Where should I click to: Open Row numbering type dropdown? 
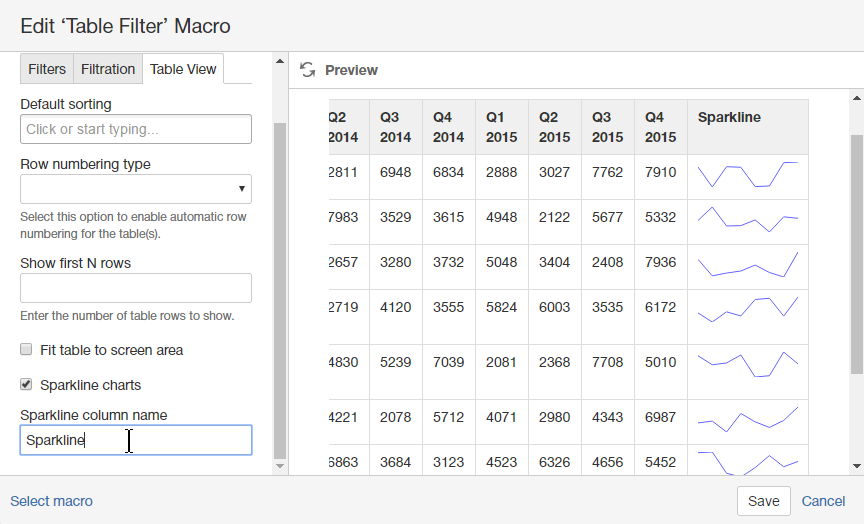136,189
